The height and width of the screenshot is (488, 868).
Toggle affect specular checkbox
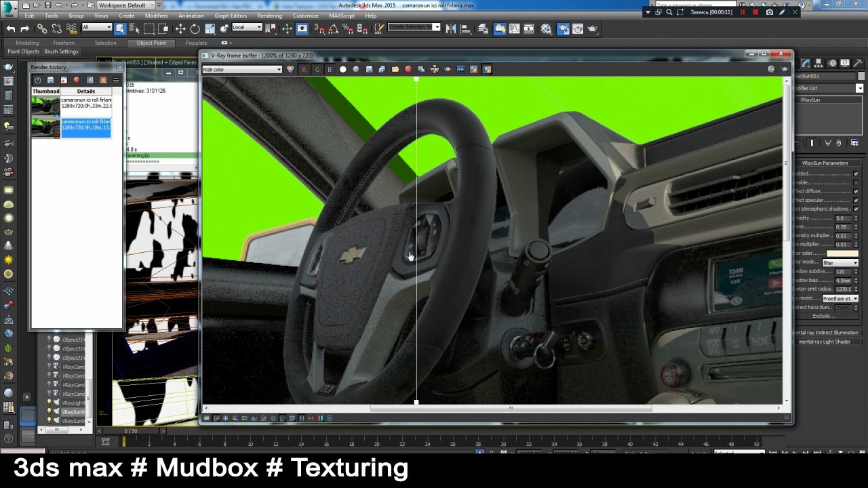point(856,200)
